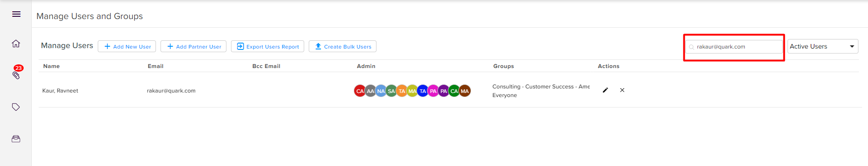The height and width of the screenshot is (166, 868).
Task: Click the olive MA admin badge
Action: click(412, 91)
